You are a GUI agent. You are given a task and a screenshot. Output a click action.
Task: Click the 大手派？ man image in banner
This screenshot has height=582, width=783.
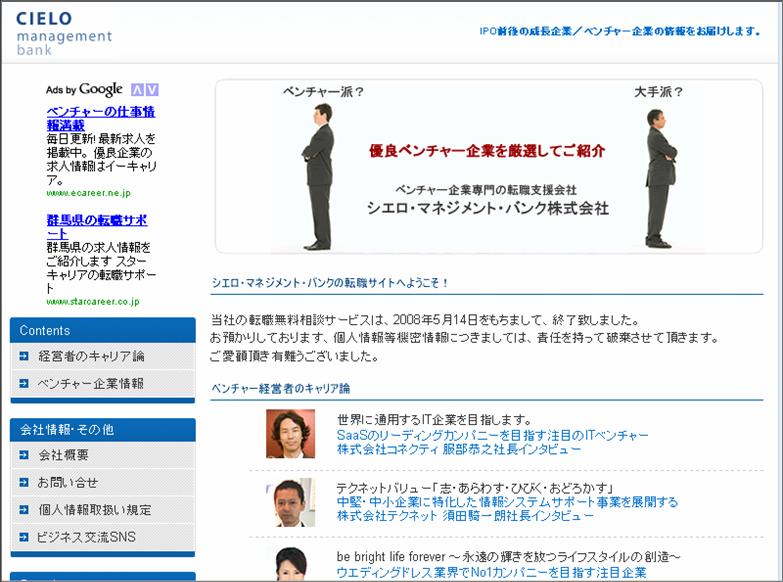[660, 178]
